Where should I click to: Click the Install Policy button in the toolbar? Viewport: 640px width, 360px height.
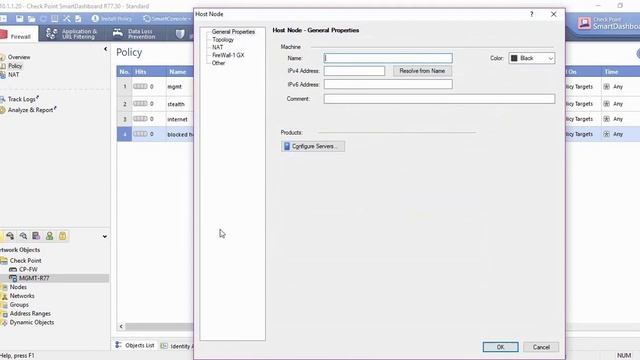111,19
